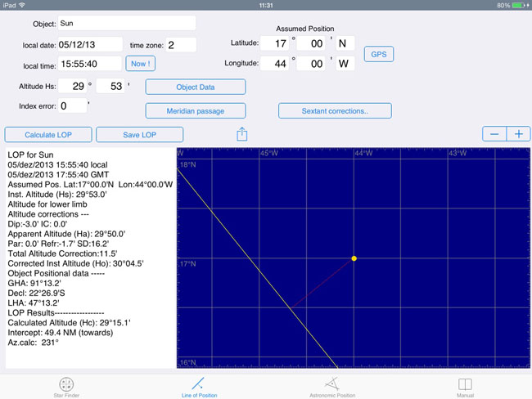The image size is (532, 399).
Task: Tap the 17°N chart label
Action: point(187,264)
